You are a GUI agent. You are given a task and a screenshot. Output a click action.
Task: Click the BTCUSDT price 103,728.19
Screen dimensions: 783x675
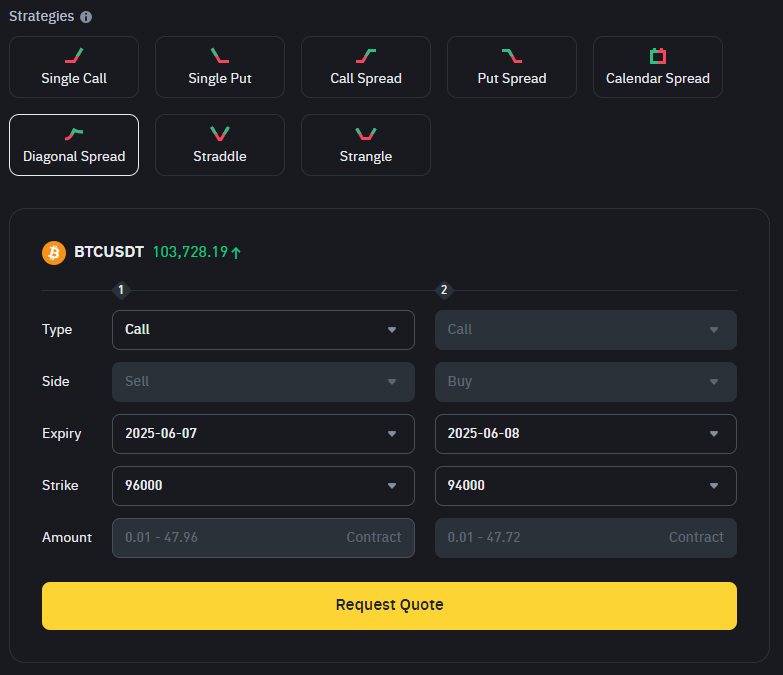coord(190,252)
